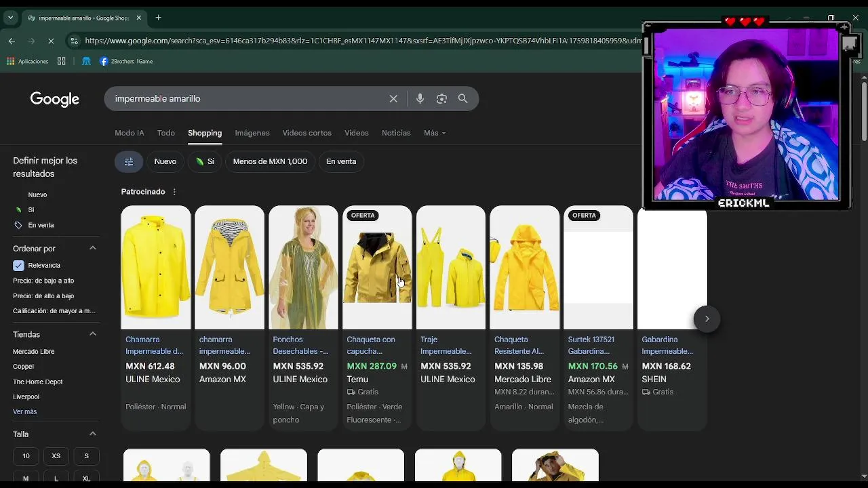Viewport: 868px width, 488px height.
Task: Open the Mercado Libre Chaqueta Resistente product
Action: click(525, 317)
